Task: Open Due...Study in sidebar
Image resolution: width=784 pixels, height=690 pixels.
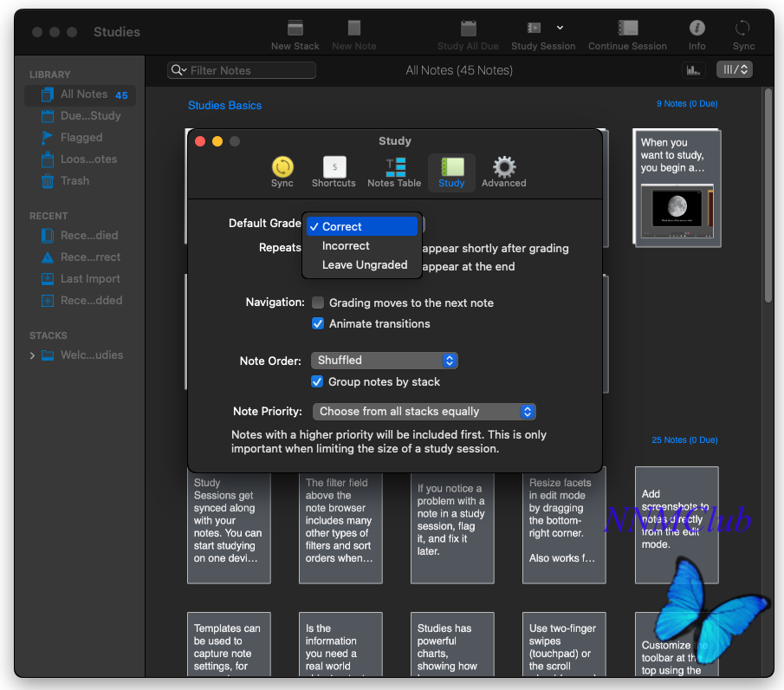Action: click(80, 116)
